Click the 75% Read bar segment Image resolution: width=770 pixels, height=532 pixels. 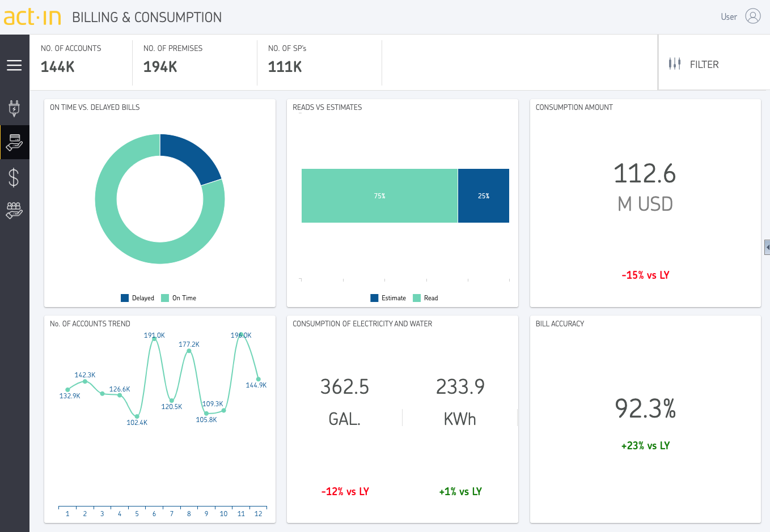point(379,195)
